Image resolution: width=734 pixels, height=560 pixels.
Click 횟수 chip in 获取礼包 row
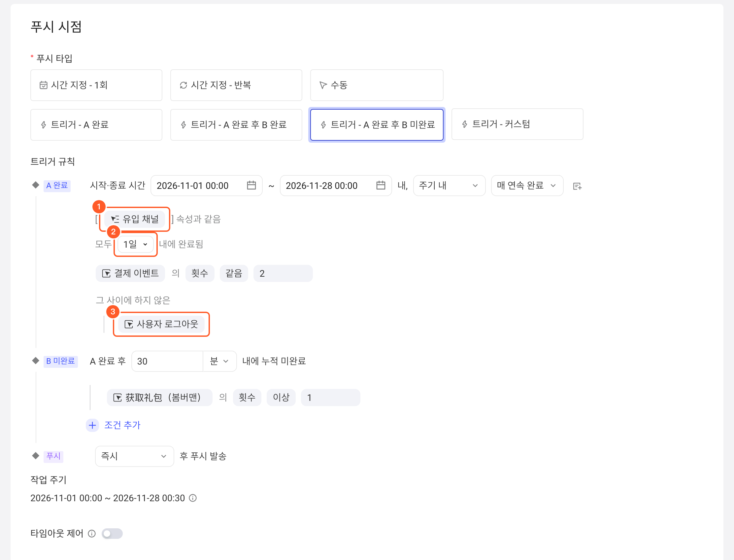[247, 397]
